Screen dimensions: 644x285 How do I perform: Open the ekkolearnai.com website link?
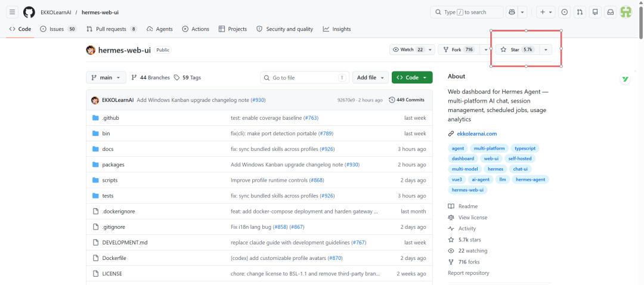(477, 134)
